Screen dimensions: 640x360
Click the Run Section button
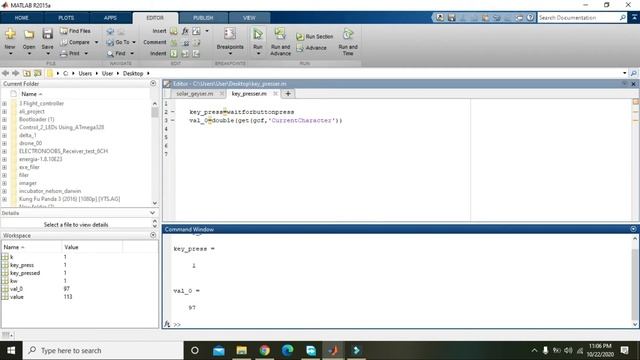[315, 37]
